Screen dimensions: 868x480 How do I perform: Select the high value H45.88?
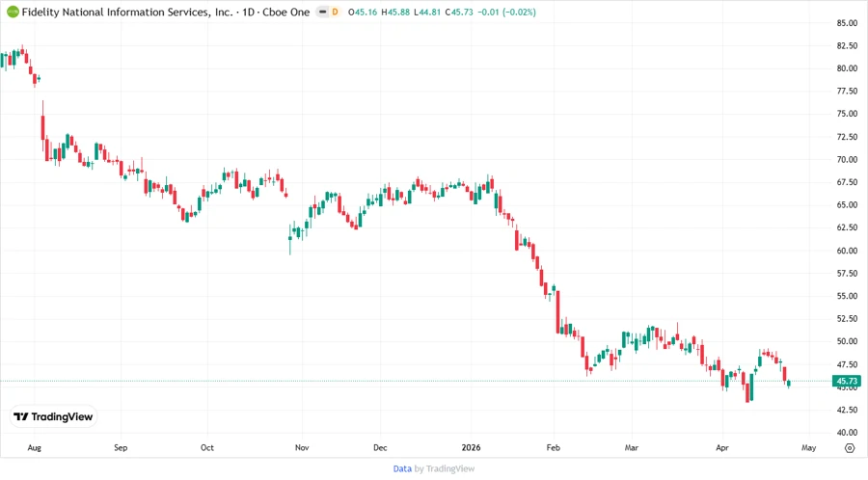point(395,12)
